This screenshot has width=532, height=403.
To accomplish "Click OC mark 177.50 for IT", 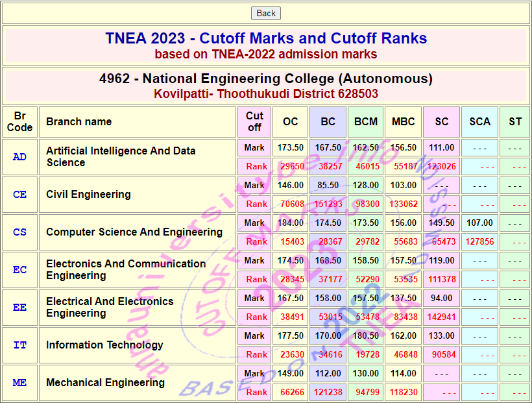I will (291, 336).
